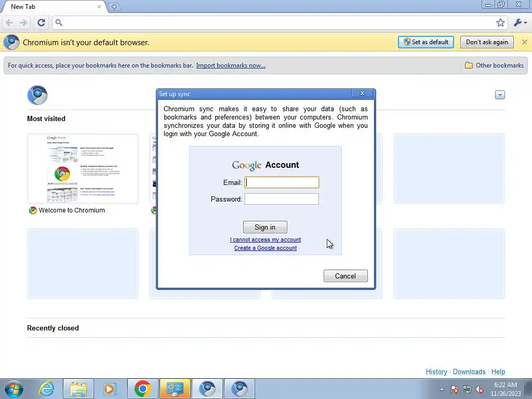Open the clock showing 6:22 AM
Image resolution: width=532 pixels, height=399 pixels.
[506, 389]
